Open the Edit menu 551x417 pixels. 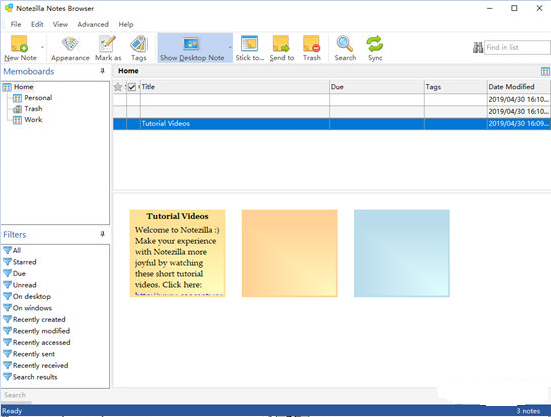(x=37, y=24)
